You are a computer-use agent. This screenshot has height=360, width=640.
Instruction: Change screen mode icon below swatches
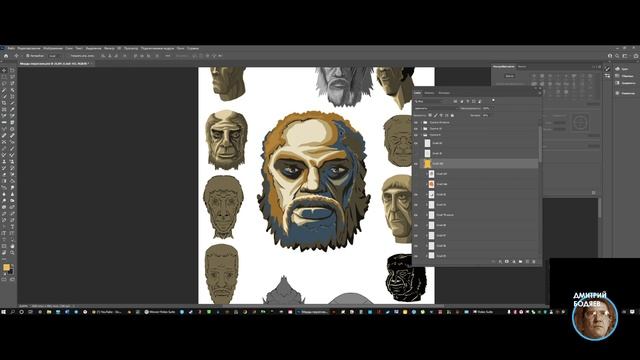[x=12, y=280]
